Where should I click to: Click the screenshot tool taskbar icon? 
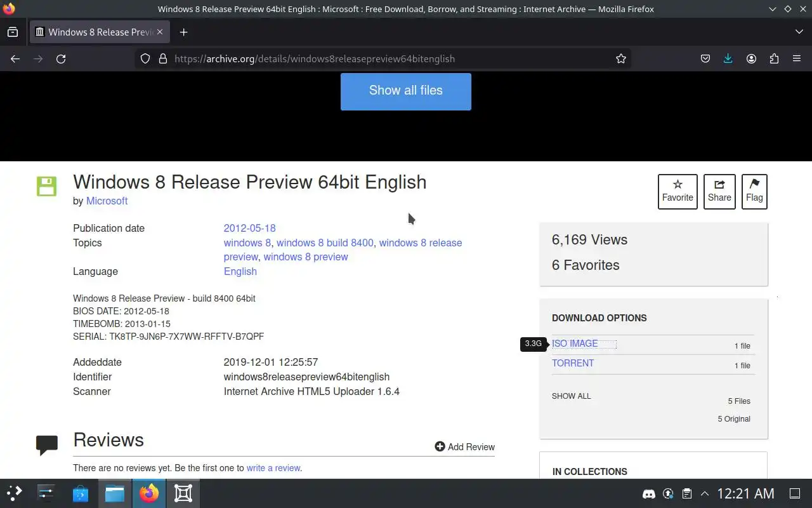pos(183,493)
